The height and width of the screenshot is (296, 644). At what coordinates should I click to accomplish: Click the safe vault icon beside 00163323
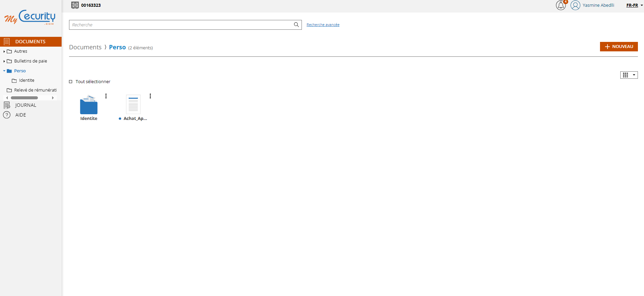pyautogui.click(x=75, y=5)
